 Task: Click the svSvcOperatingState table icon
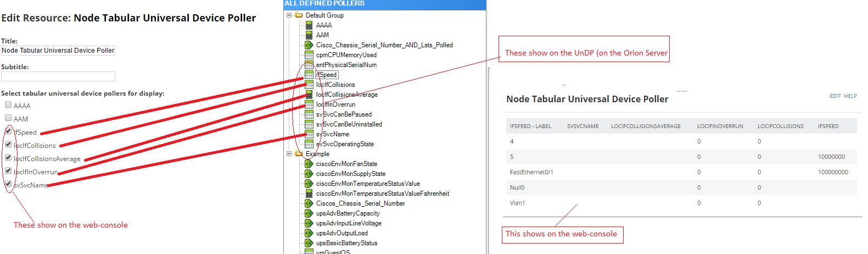click(309, 144)
